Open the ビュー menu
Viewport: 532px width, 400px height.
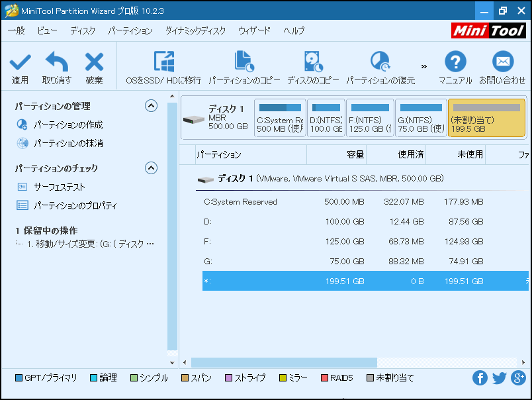click(x=47, y=30)
